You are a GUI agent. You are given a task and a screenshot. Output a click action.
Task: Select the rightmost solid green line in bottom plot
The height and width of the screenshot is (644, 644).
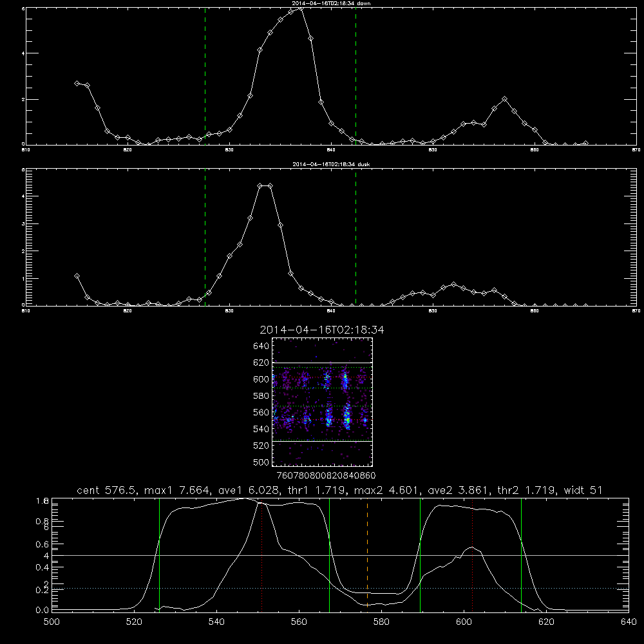point(521,554)
